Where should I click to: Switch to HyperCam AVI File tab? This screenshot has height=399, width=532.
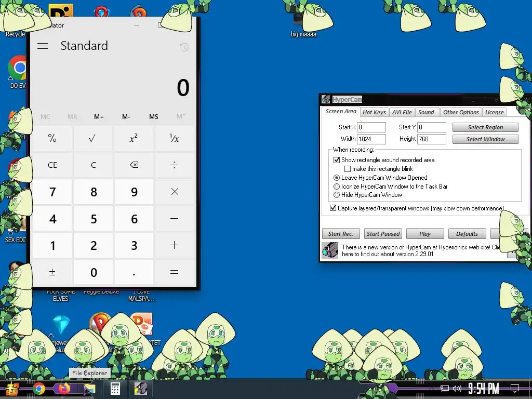[x=402, y=112]
